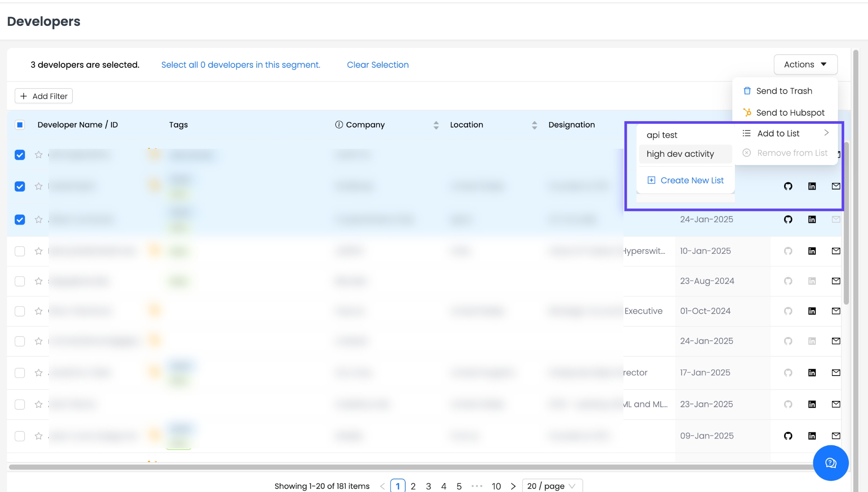
Task: Choose Send to Trash from the actions menu
Action: coord(784,91)
